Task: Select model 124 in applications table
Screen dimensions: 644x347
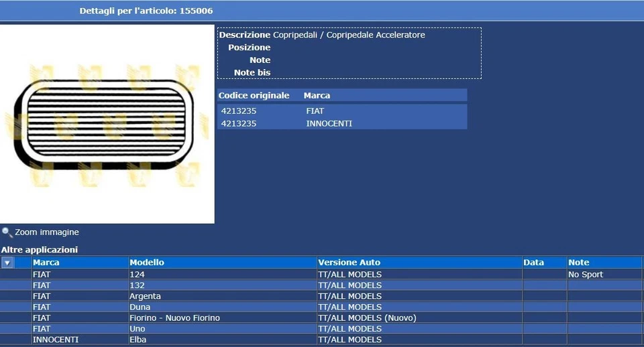Action: [x=137, y=275]
